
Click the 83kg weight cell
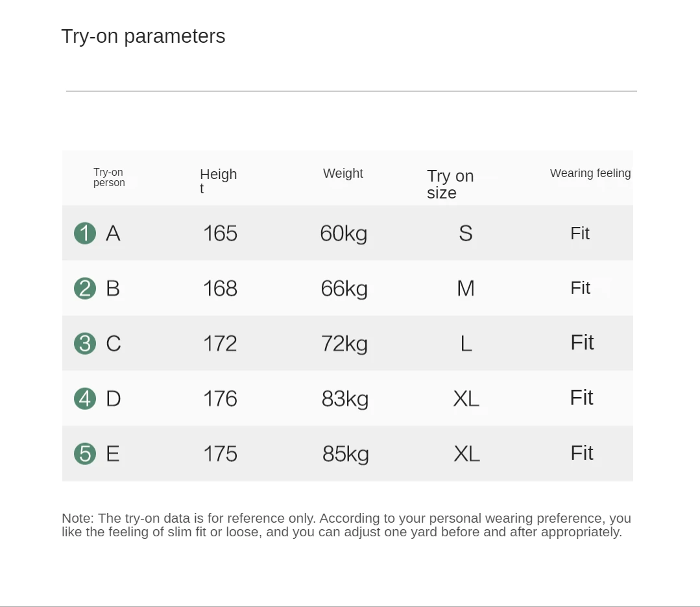click(344, 398)
